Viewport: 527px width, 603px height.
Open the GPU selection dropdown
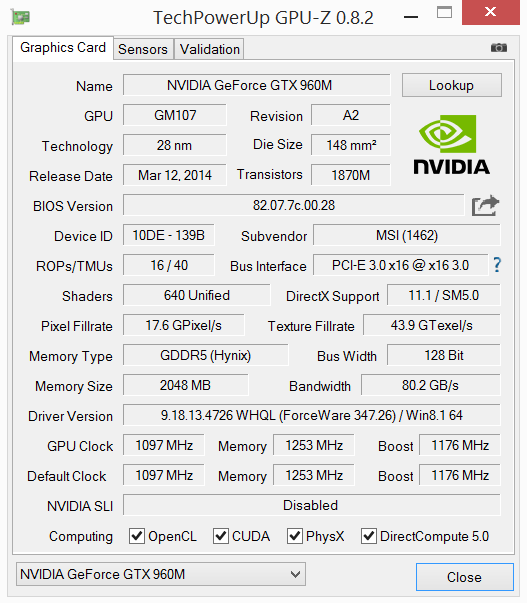point(161,574)
